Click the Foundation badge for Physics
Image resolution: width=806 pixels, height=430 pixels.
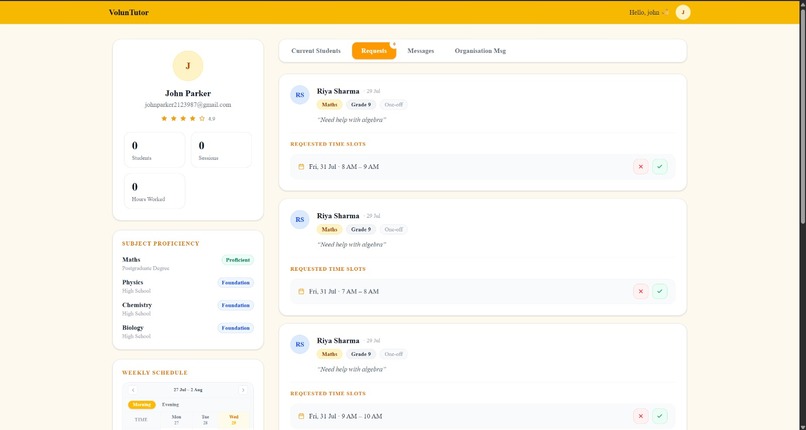point(235,283)
